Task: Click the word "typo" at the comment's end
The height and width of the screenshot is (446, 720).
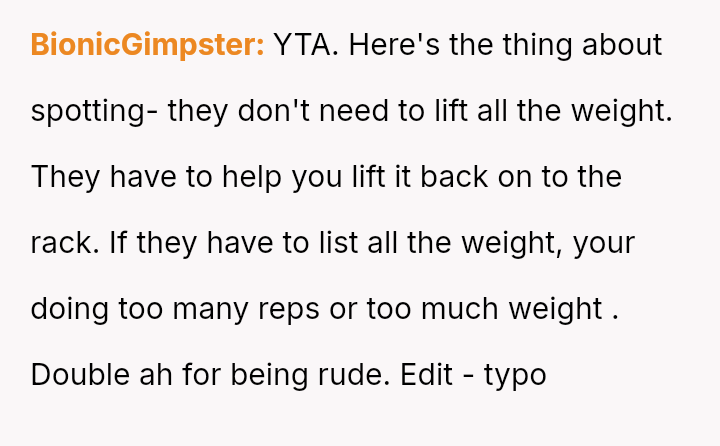Action: 515,375
